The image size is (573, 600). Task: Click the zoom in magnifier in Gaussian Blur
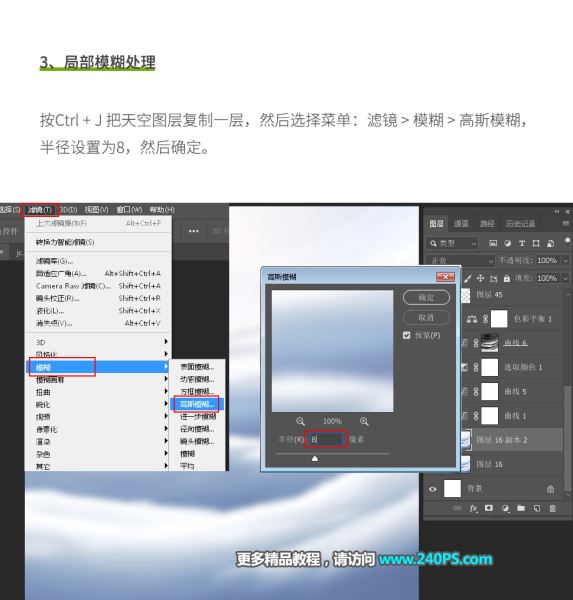364,421
